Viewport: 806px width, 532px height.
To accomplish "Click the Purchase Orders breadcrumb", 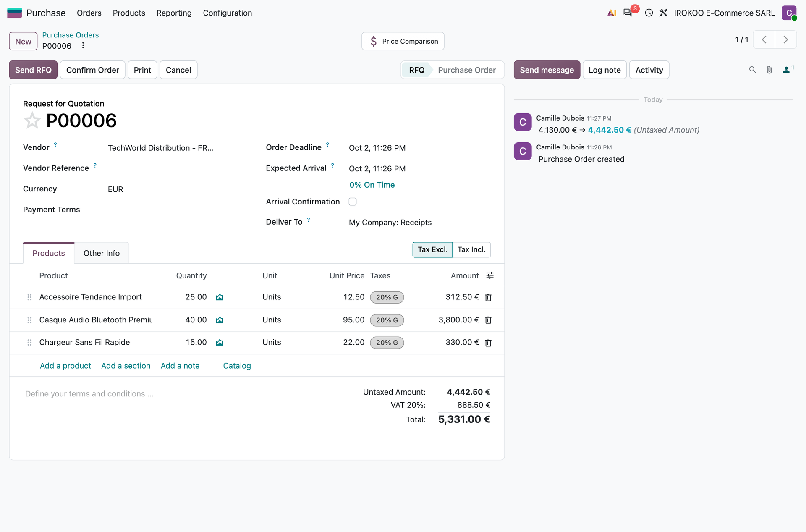I will pos(71,35).
